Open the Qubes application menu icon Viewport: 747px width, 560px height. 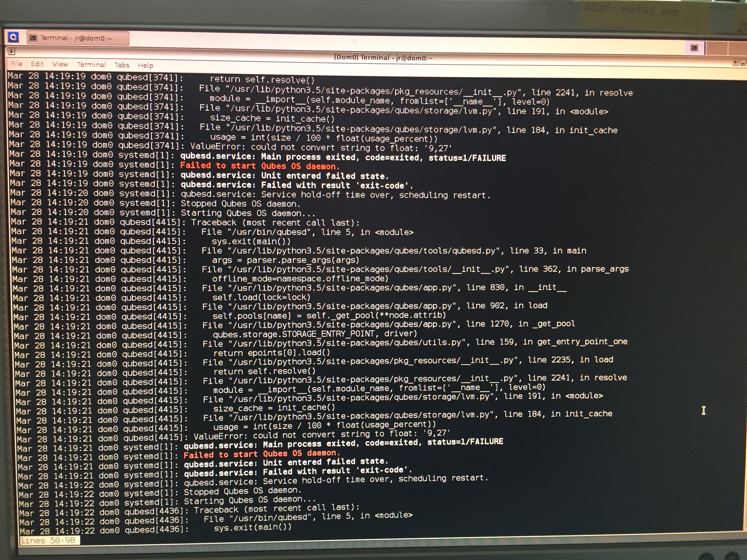(x=13, y=37)
